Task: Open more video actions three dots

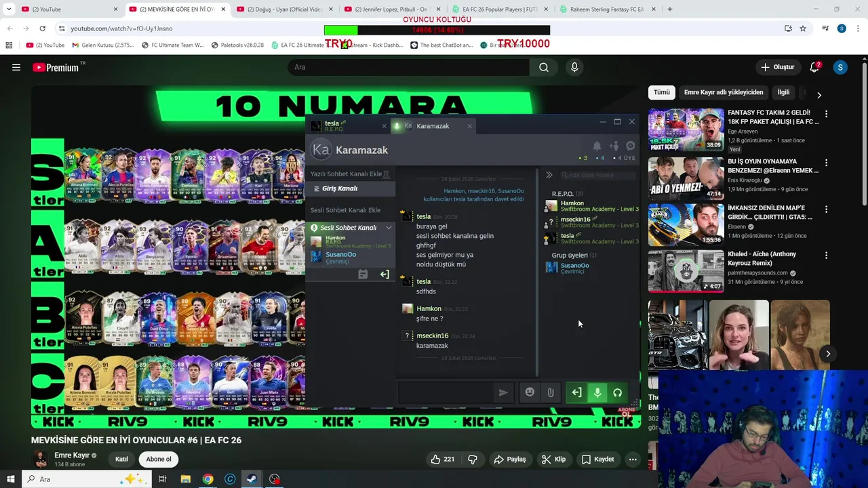Action: point(633,460)
